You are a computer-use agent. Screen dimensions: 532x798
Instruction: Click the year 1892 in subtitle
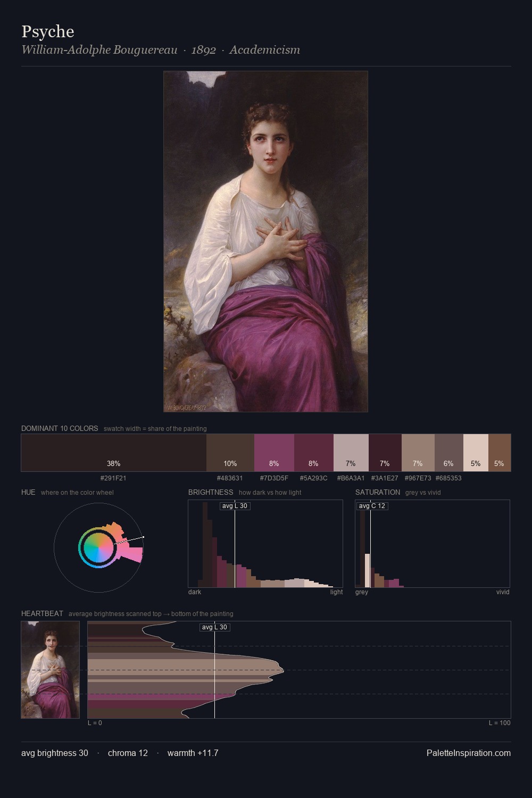[x=203, y=50]
